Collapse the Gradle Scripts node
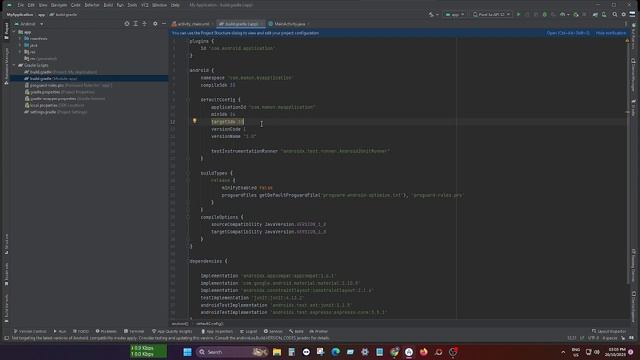Image resolution: width=640 pixels, height=360 pixels. 15,65
